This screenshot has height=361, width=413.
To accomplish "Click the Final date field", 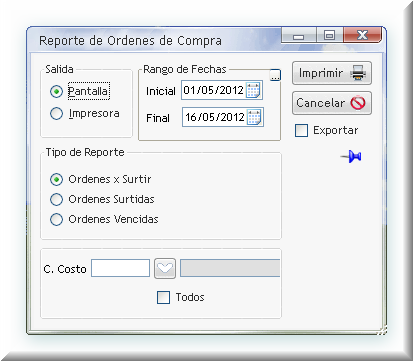I will click(215, 117).
